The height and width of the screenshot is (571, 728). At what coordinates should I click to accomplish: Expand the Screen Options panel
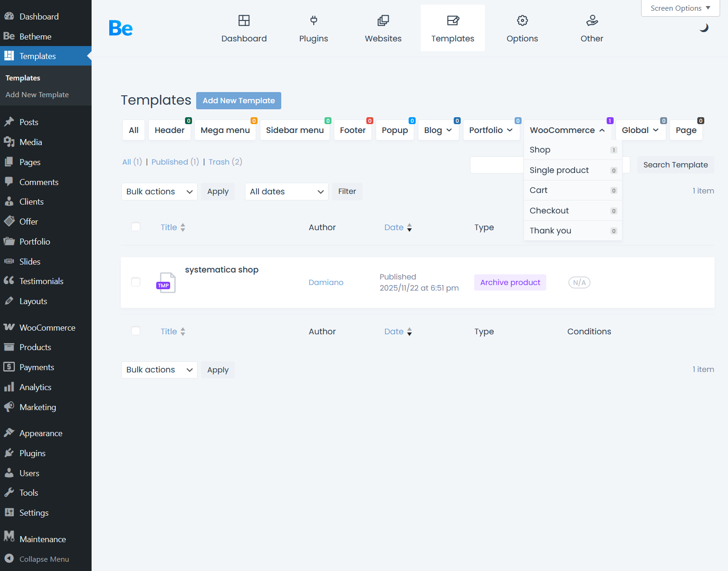click(x=680, y=8)
